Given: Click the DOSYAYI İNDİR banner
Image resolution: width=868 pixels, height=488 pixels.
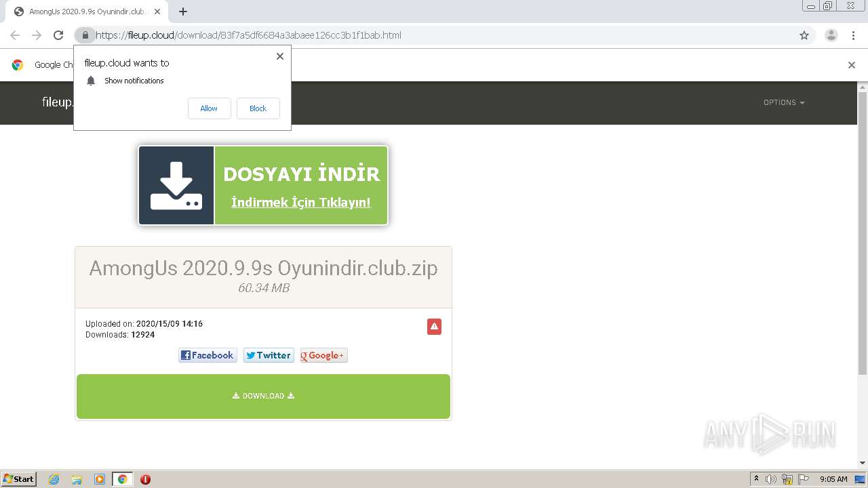Looking at the screenshot, I should [263, 185].
